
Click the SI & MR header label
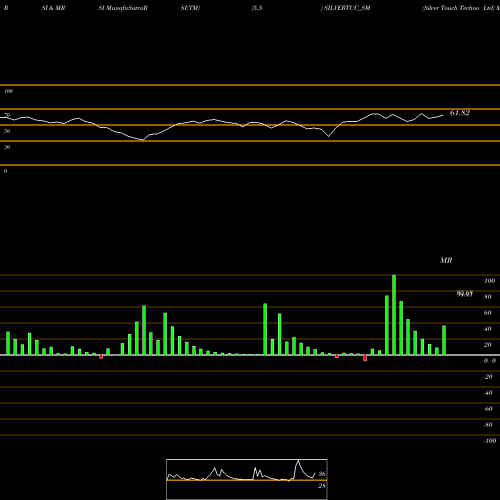click(53, 8)
